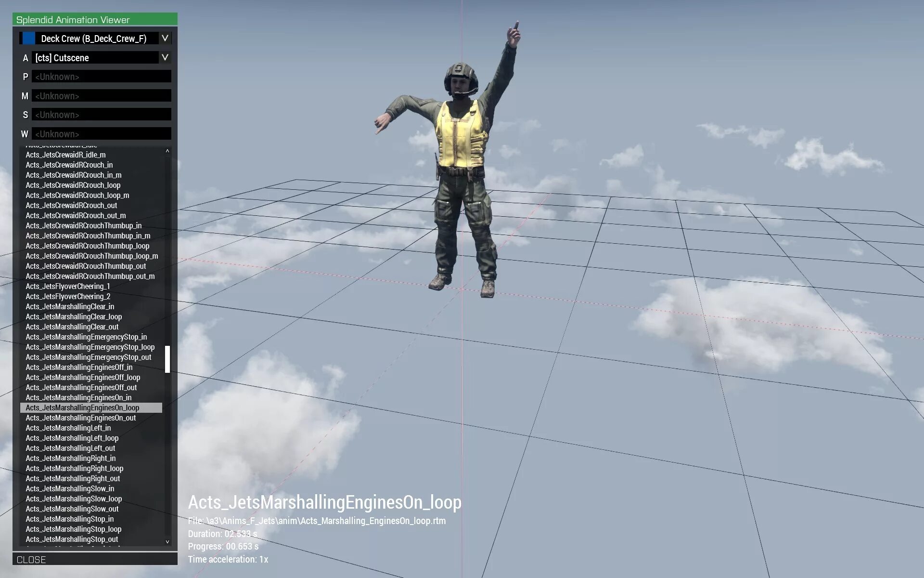Click the W filter Unknown field
The height and width of the screenshot is (578, 924).
pyautogui.click(x=101, y=134)
